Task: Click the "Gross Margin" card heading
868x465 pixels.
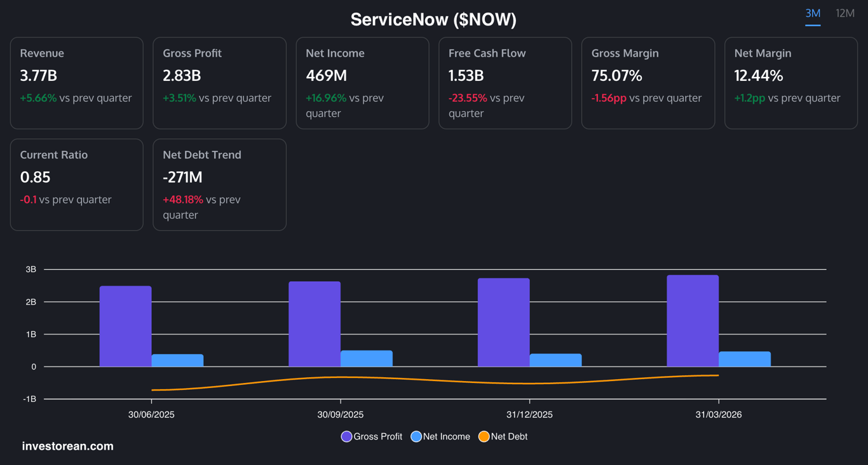Action: (x=625, y=53)
